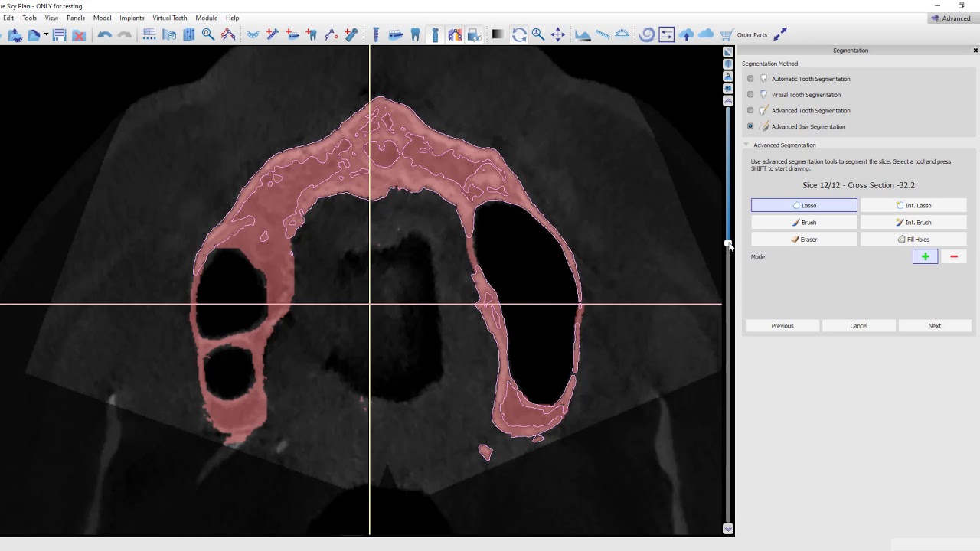
Task: Click the density profile graph icon
Action: [583, 34]
